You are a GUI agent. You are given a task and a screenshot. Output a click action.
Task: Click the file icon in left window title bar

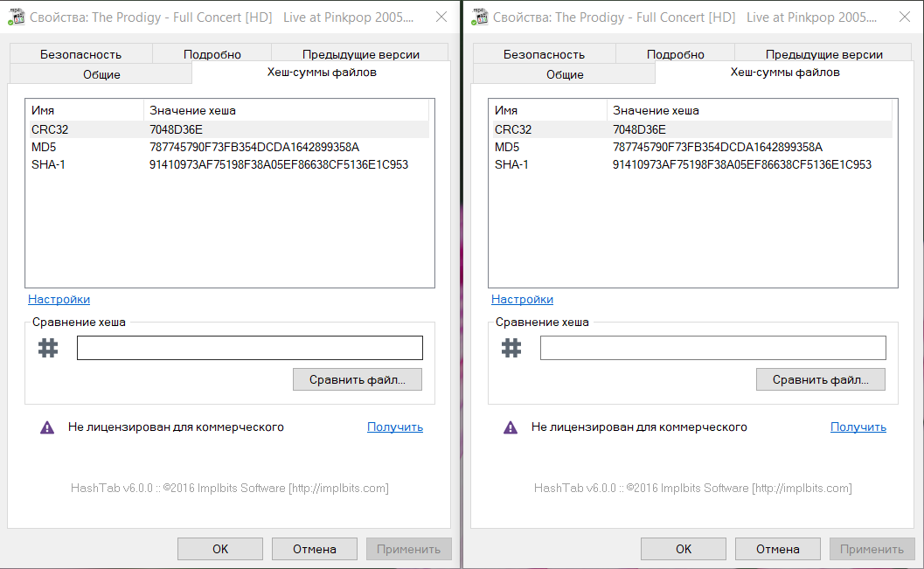point(16,17)
